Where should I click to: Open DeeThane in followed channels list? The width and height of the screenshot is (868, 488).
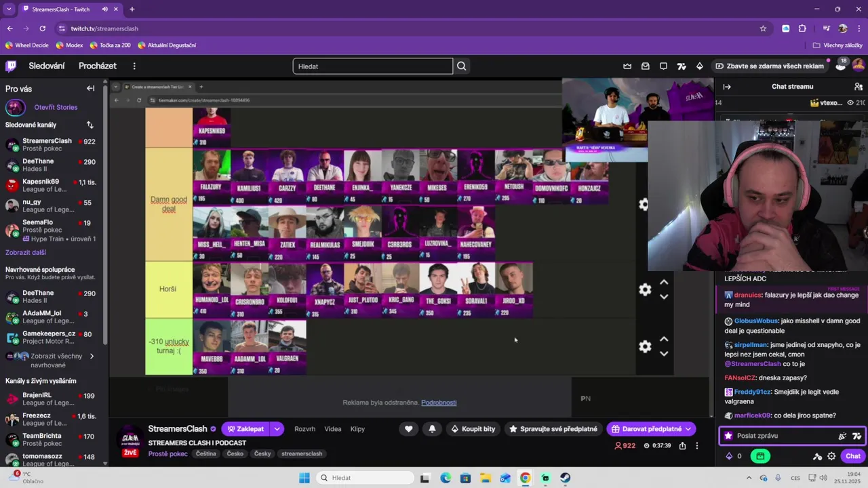(51, 165)
